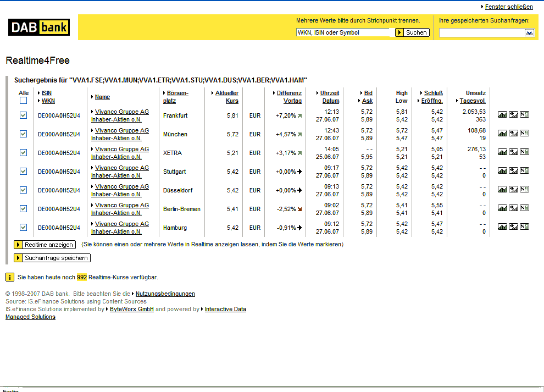
Task: Open chart comparison icon for Hamburg row
Action: coord(513,227)
